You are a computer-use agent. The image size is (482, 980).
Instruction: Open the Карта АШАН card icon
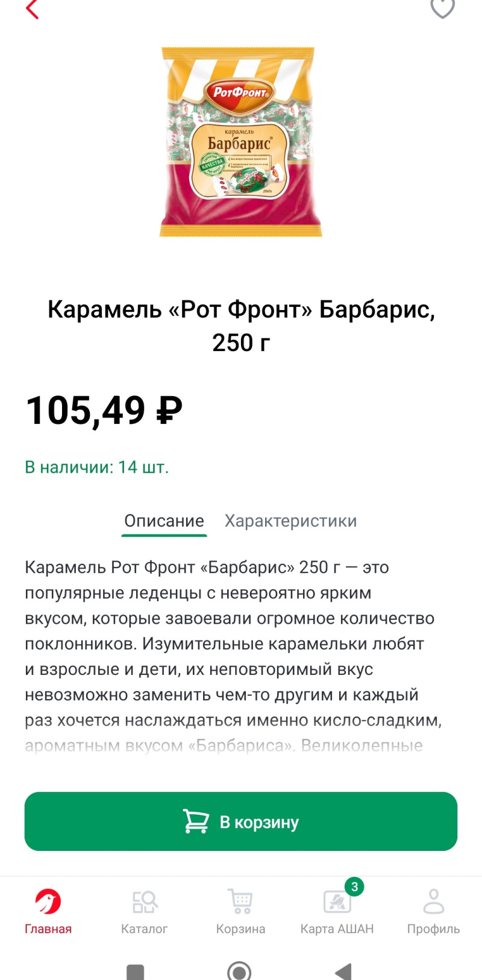click(x=336, y=903)
